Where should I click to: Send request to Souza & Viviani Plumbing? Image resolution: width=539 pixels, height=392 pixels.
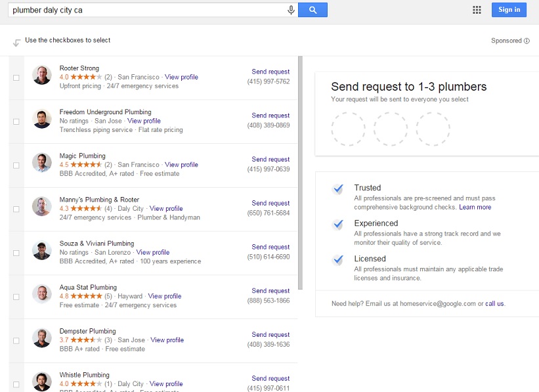[270, 247]
